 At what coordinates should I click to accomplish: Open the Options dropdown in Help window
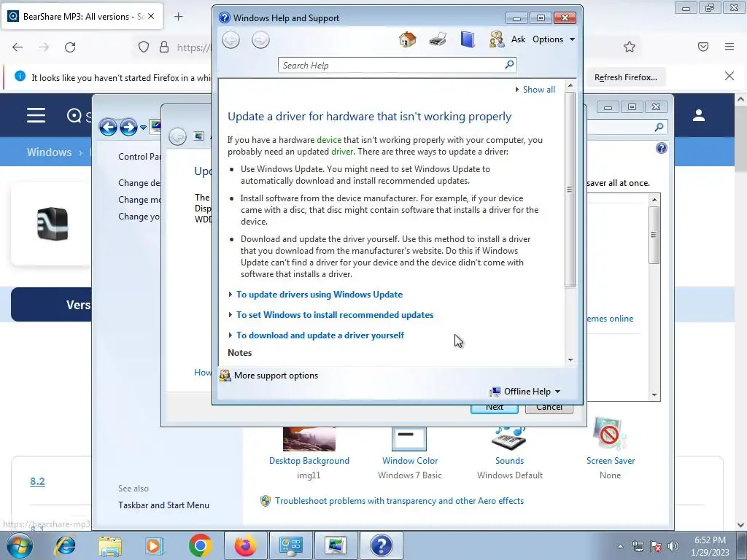point(554,39)
